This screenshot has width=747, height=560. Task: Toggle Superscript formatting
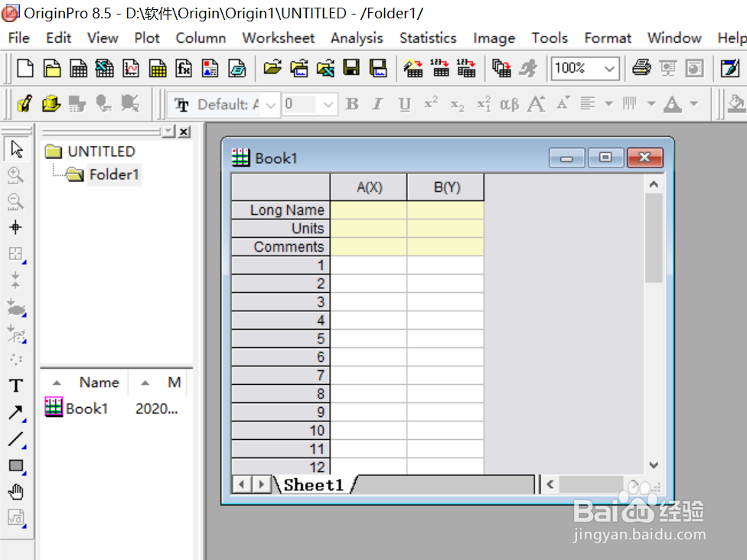[431, 104]
